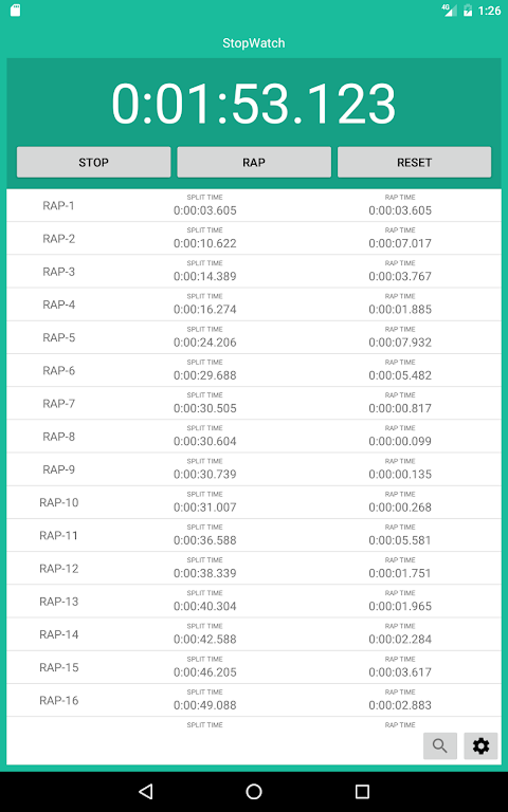The image size is (508, 812).
Task: Open recent apps square icon
Action: (362, 792)
